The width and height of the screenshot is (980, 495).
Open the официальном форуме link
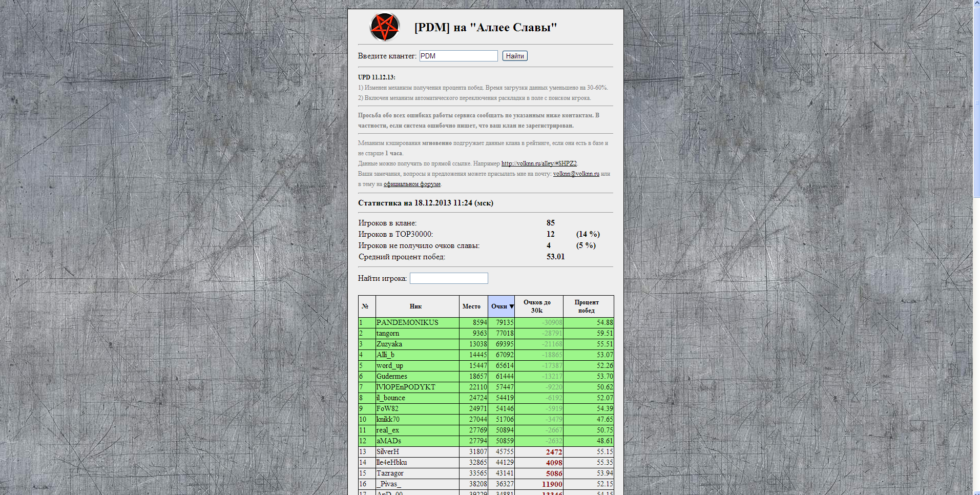[x=412, y=184]
